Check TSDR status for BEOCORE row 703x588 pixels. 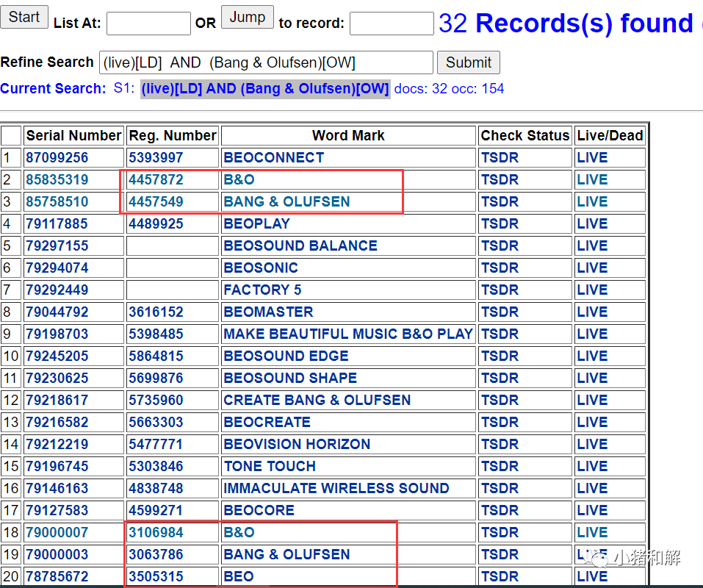pyautogui.click(x=500, y=510)
